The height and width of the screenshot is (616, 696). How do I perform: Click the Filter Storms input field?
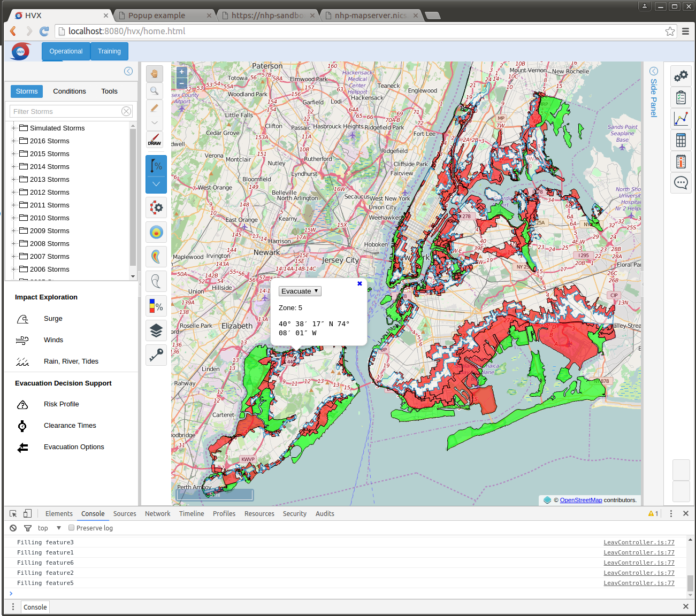pyautogui.click(x=66, y=111)
